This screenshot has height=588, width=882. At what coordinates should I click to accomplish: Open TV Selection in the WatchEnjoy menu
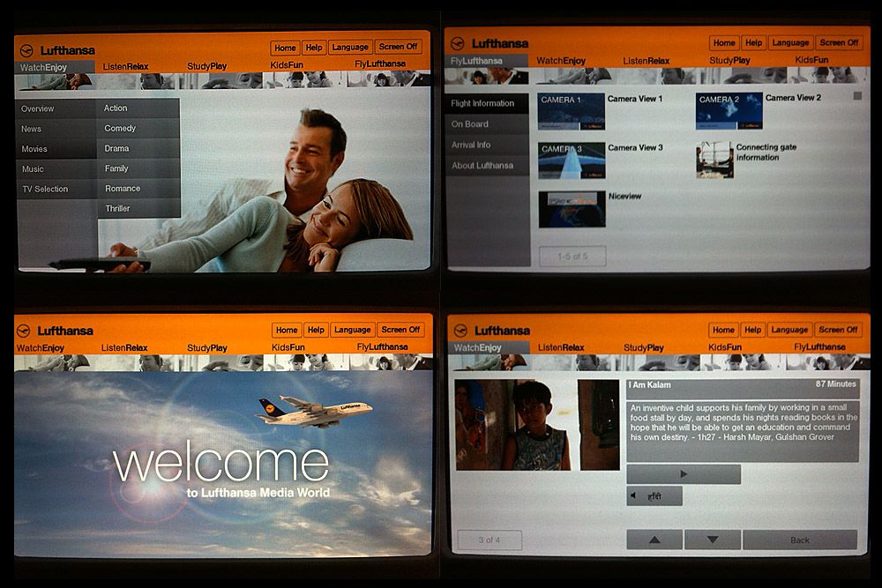pyautogui.click(x=56, y=189)
